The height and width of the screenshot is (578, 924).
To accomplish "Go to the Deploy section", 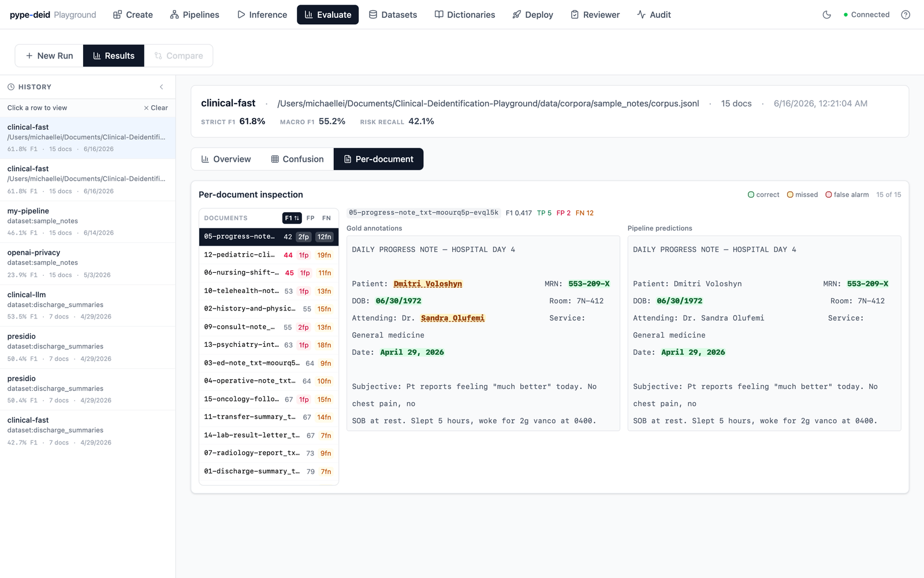I will (533, 14).
